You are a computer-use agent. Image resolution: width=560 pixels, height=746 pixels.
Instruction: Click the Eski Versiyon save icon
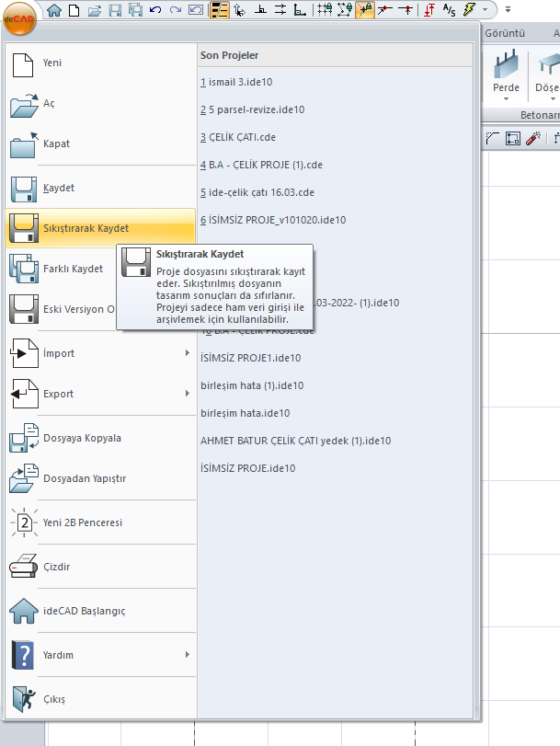(23, 309)
